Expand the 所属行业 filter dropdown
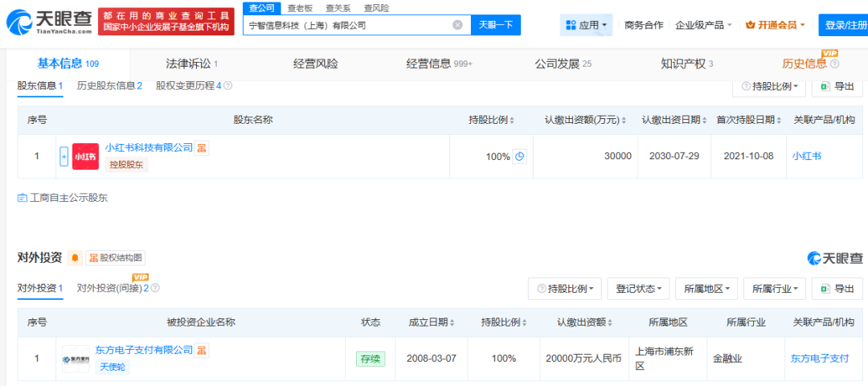The width and height of the screenshot is (868, 386). [774, 289]
